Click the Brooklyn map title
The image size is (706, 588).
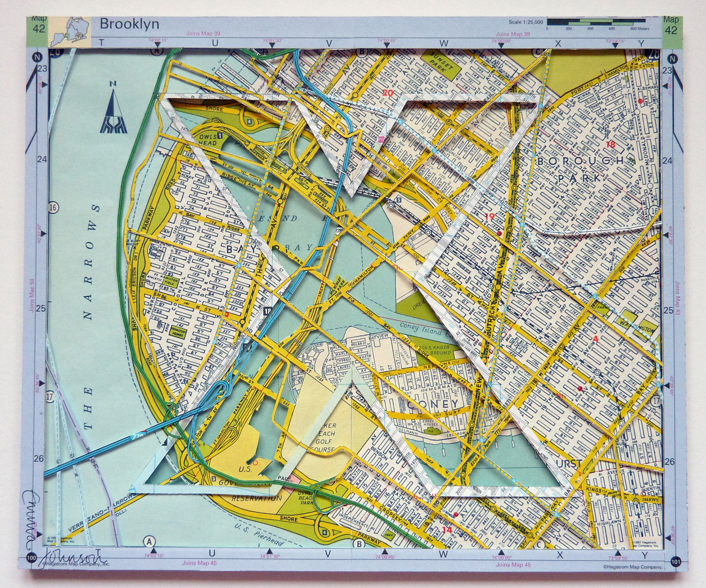pyautogui.click(x=129, y=24)
